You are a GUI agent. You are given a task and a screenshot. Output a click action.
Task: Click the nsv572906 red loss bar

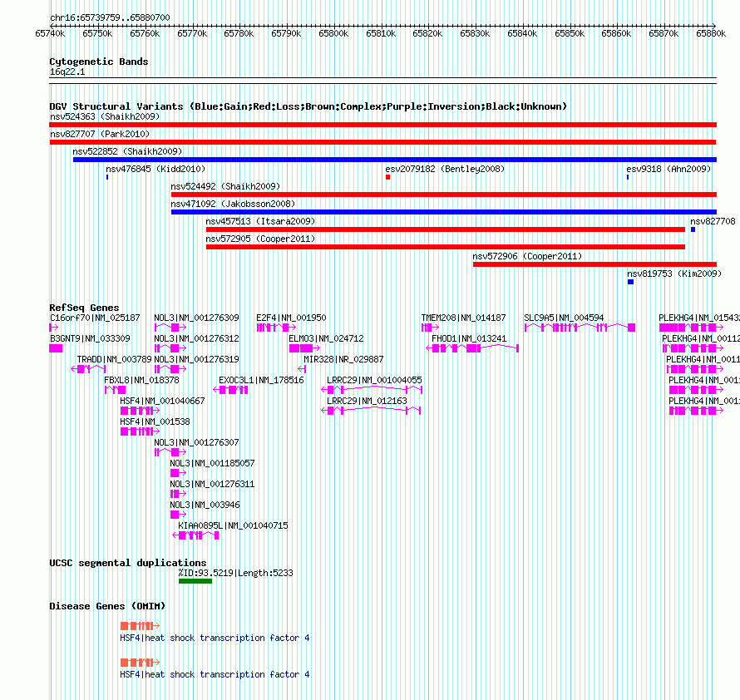click(595, 264)
